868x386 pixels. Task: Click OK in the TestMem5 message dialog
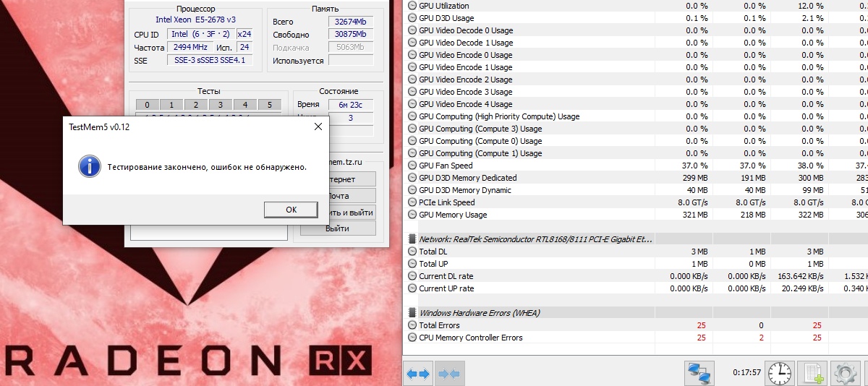point(291,210)
